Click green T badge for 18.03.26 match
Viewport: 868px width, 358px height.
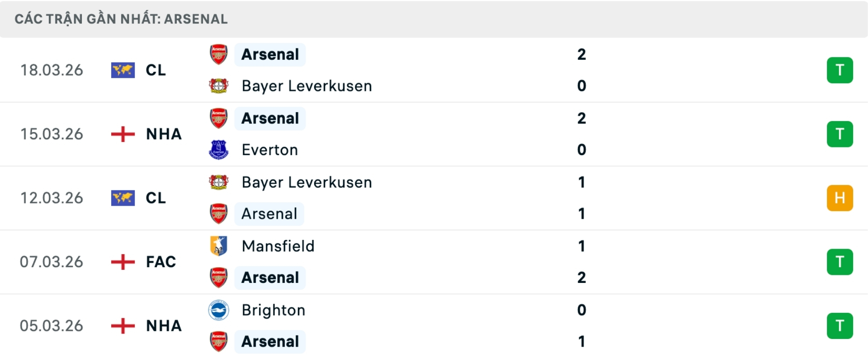840,70
